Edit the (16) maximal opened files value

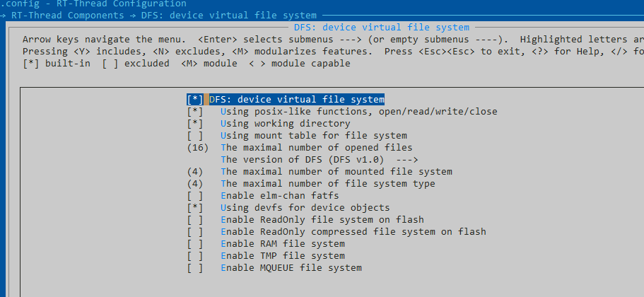coord(198,148)
